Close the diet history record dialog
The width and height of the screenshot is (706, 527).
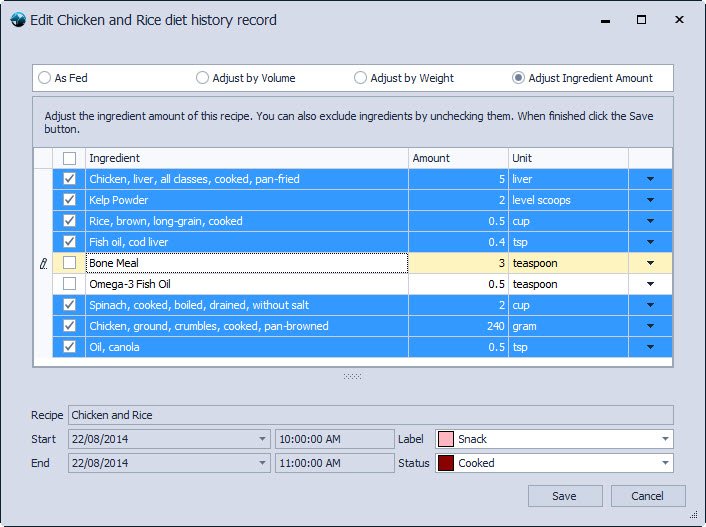click(x=679, y=20)
